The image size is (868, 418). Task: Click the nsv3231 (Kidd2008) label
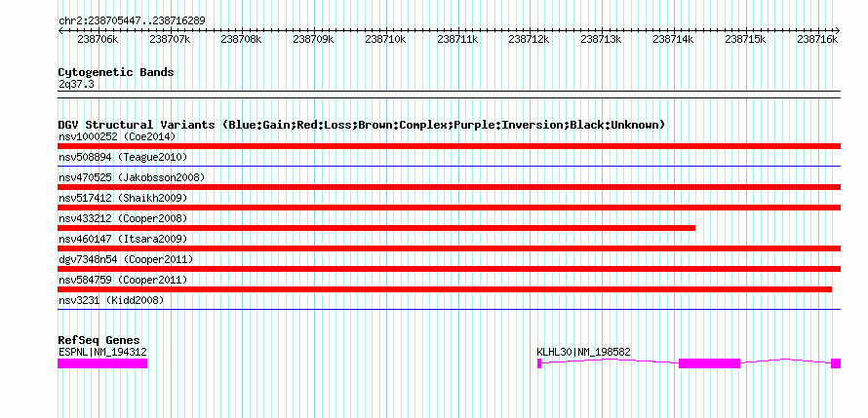pos(111,300)
